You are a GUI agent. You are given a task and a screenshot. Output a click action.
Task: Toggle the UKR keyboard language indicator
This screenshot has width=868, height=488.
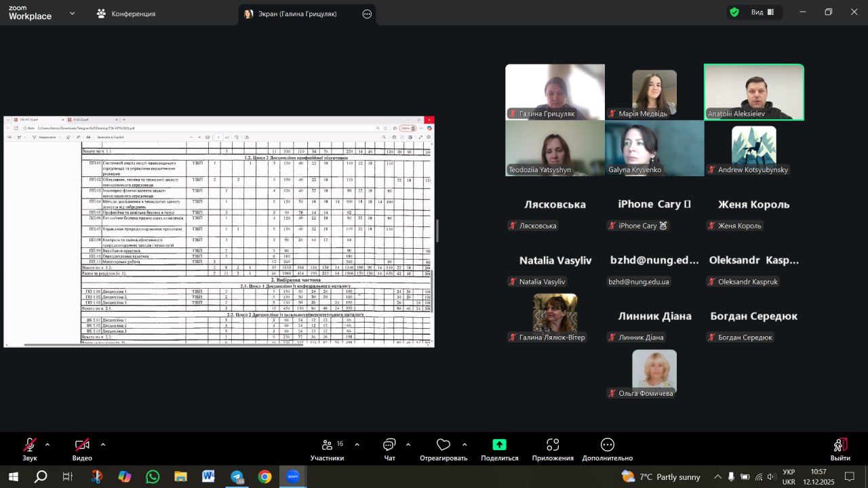pos(789,476)
